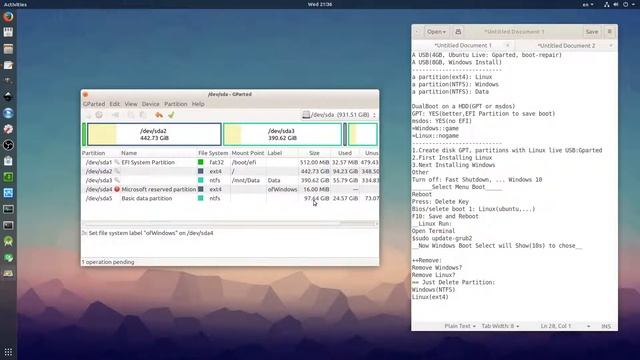Viewport: 640px width, 360px height.
Task: Close the Untitled Document 1 tab
Action: pyautogui.click(x=508, y=45)
